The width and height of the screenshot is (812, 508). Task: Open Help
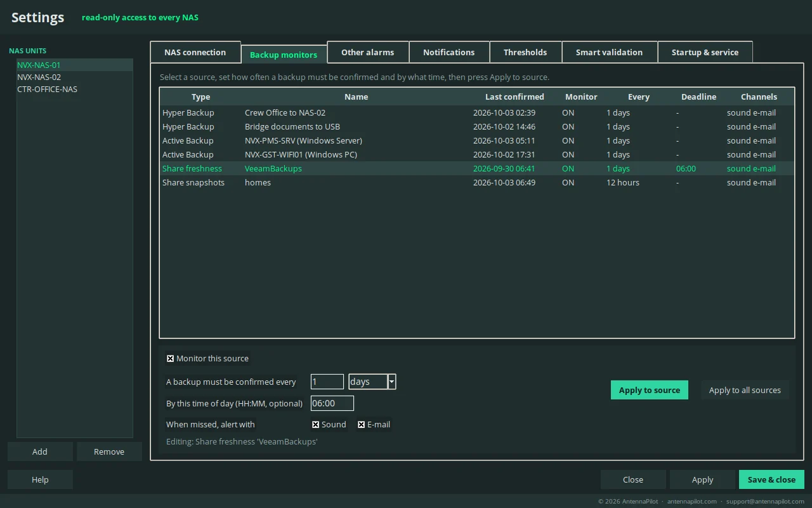[x=40, y=479]
